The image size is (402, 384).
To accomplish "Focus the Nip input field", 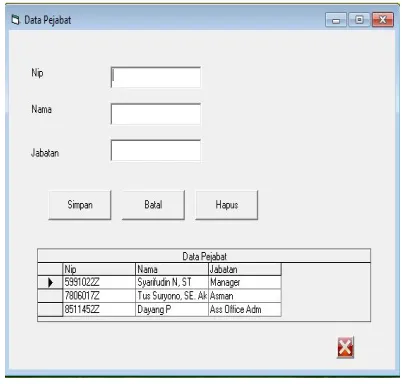I will pos(156,77).
